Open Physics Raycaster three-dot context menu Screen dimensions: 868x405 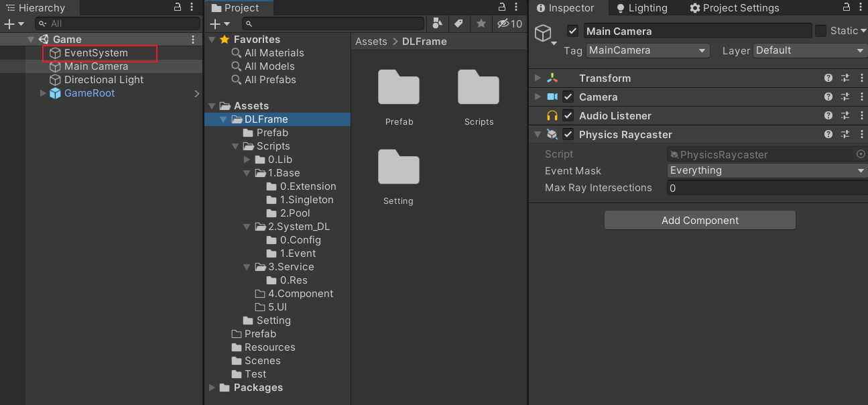861,135
